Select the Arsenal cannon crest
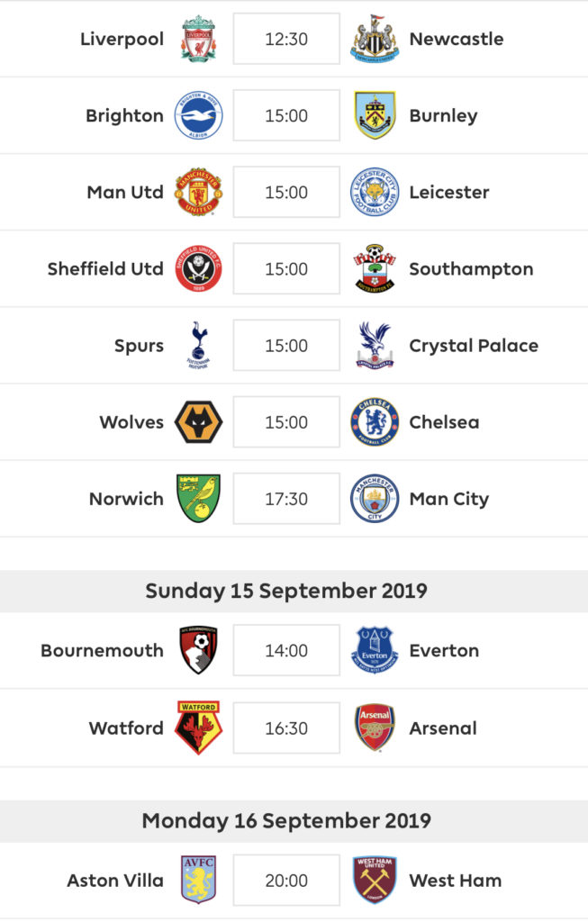Viewport: 588px width, 922px height. [375, 728]
